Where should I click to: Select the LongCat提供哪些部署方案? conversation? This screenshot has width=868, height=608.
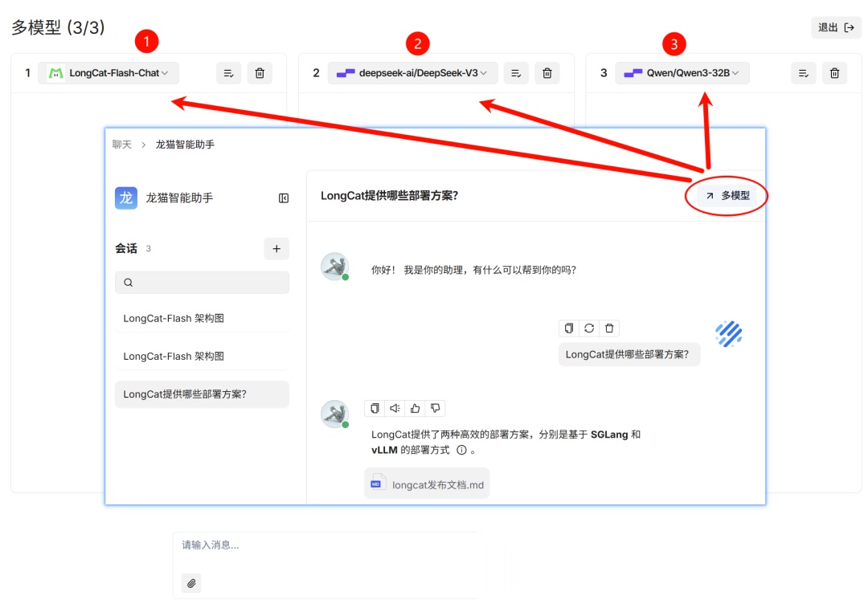tap(202, 394)
